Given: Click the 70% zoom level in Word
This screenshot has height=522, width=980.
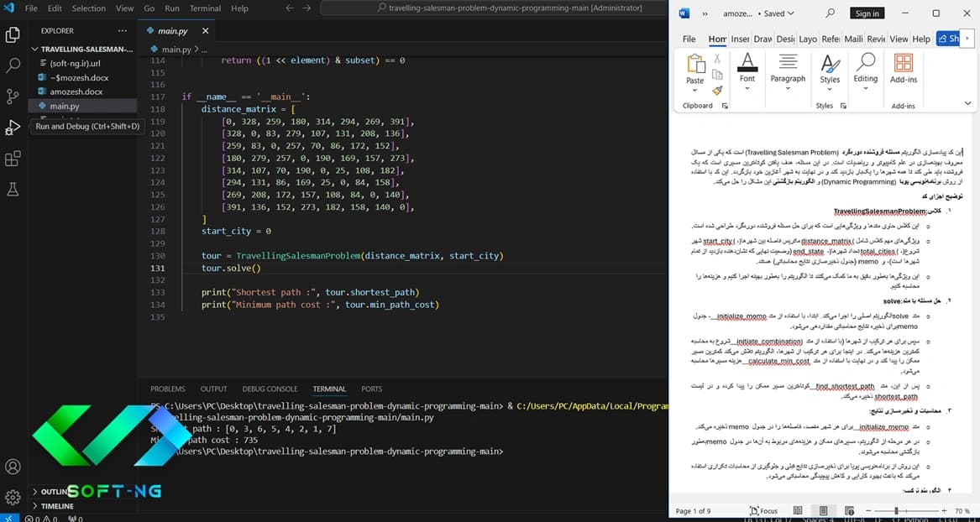Looking at the screenshot, I should [x=962, y=511].
